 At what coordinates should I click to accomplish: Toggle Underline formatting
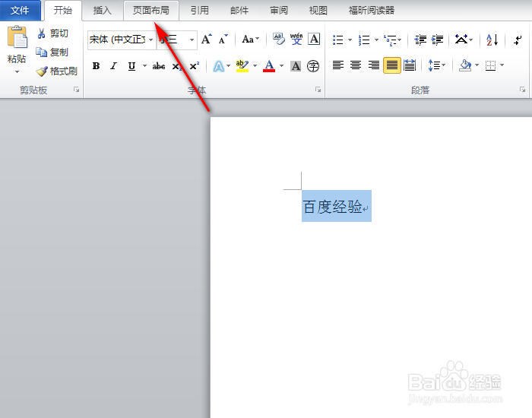click(132, 66)
